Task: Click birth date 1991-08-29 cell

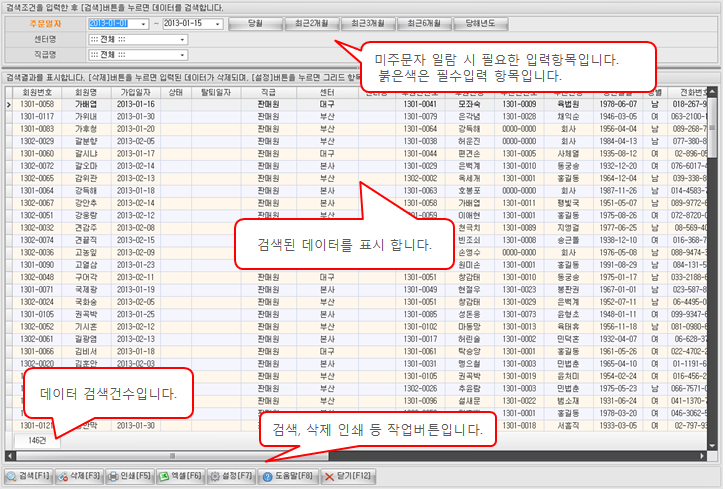Action: click(618, 265)
